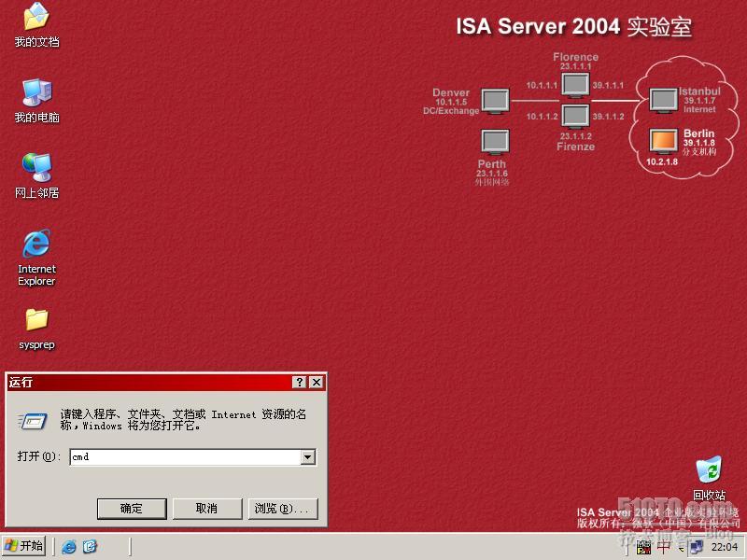This screenshot has height=560, width=747.
Task: Select the sysprep folder icon
Action: (x=36, y=329)
